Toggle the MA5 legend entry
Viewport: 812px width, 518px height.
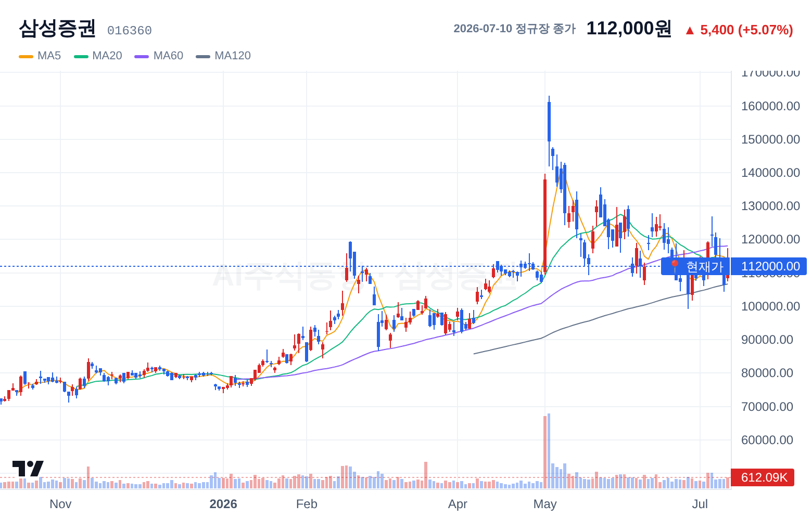[40, 56]
